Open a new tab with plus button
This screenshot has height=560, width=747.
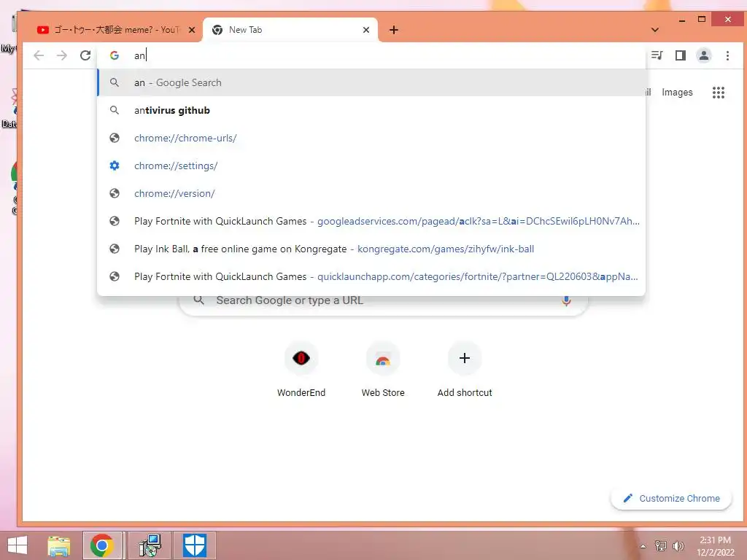pyautogui.click(x=393, y=30)
